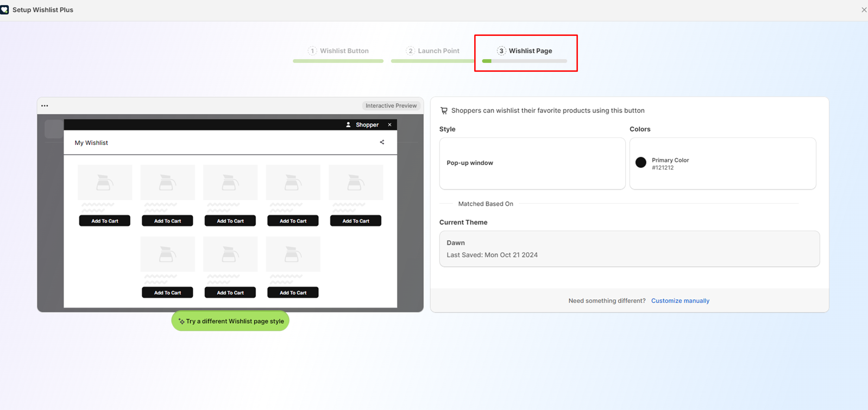Click the Interactive Preview badge

click(x=391, y=106)
